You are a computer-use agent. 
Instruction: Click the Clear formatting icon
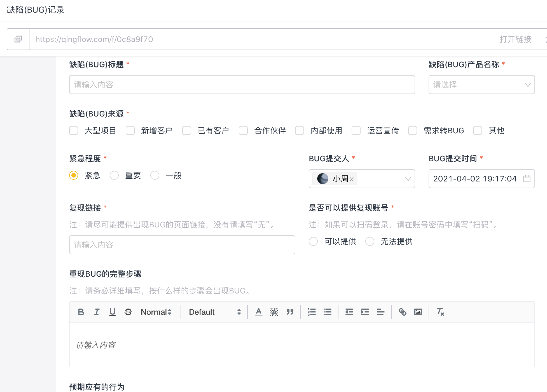point(440,312)
